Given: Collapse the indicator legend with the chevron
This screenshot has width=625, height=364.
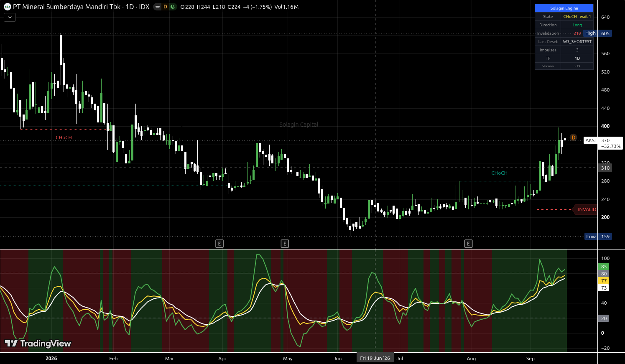Looking at the screenshot, I should (10, 17).
